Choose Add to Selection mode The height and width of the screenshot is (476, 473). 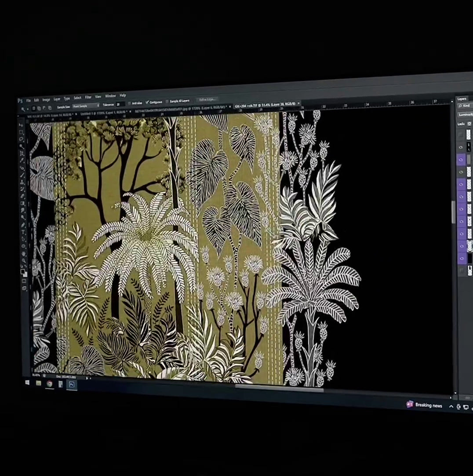tap(39, 108)
